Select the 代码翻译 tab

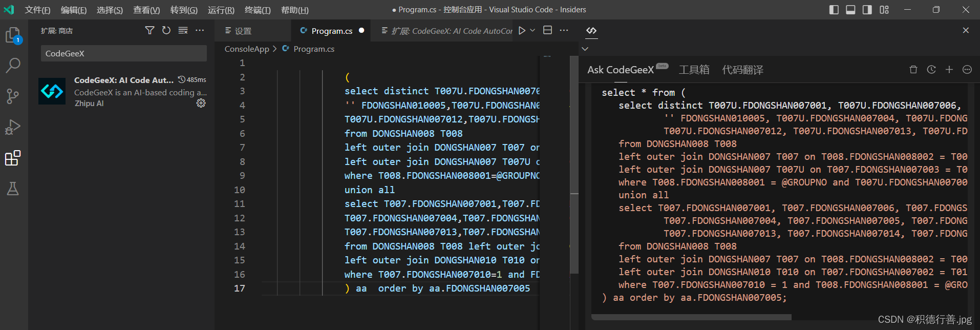742,70
